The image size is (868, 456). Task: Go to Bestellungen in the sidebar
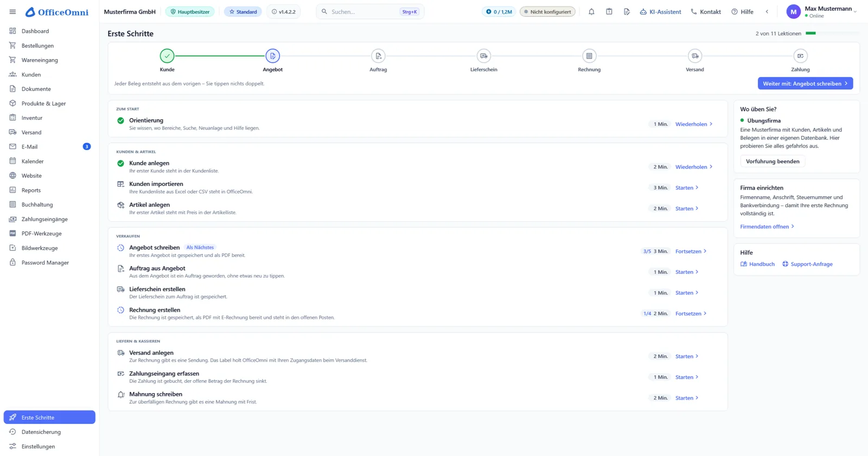(49, 46)
